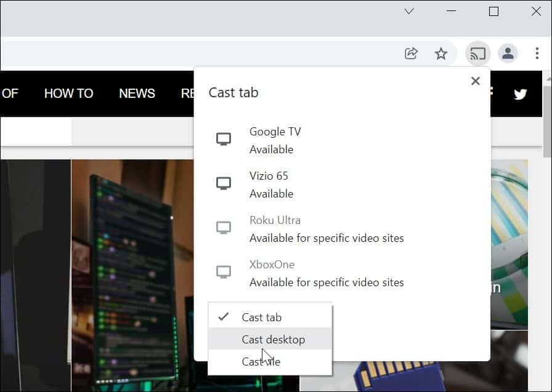Cast to Google TV
Screen dimensions: 552x392
click(342, 140)
